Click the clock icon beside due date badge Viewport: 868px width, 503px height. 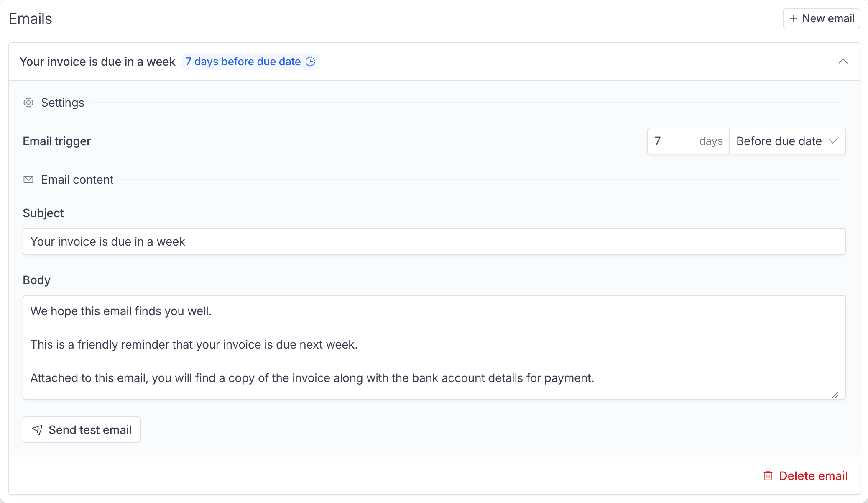point(310,62)
